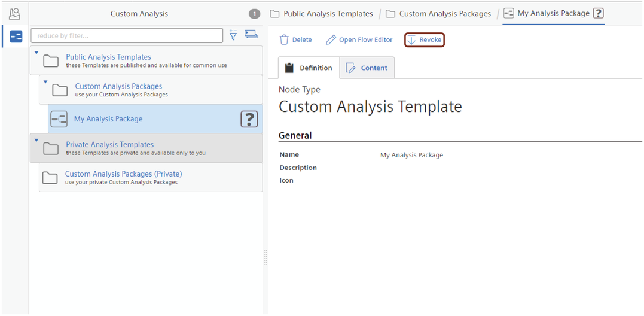Click the My Analysis Package flow icon in tree
This screenshot has width=644, height=316.
(59, 119)
